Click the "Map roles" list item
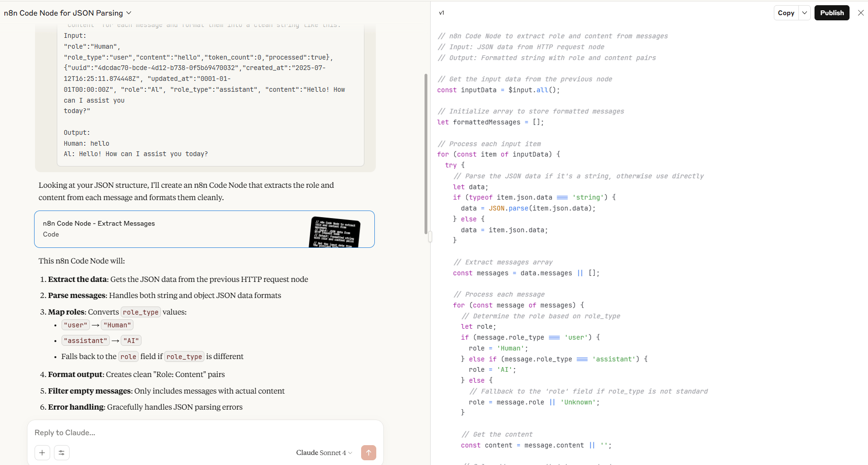868x465 pixels. [x=117, y=312]
